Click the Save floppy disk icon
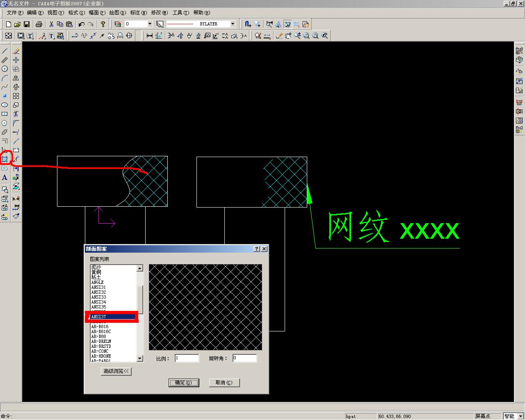This screenshot has height=420, width=525. coord(27,24)
